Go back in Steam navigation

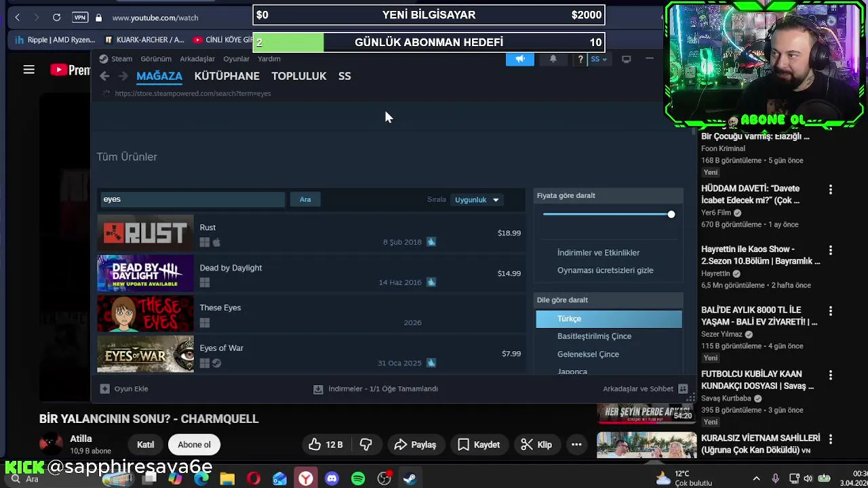[x=104, y=76]
